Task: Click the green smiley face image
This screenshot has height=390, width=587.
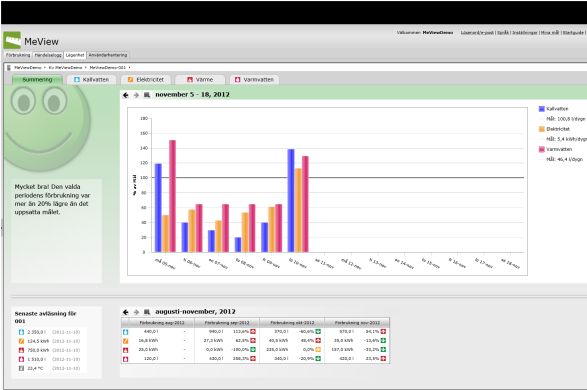Action: point(48,127)
